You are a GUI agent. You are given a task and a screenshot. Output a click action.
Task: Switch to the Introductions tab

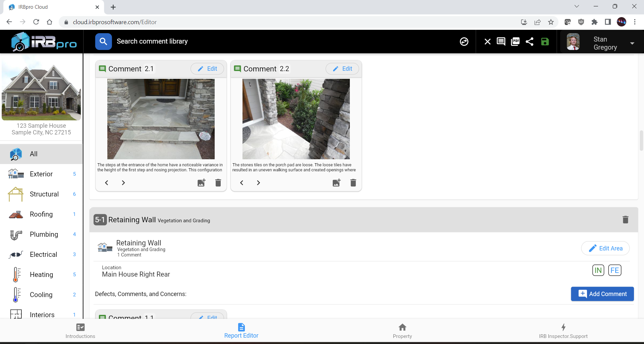80,331
